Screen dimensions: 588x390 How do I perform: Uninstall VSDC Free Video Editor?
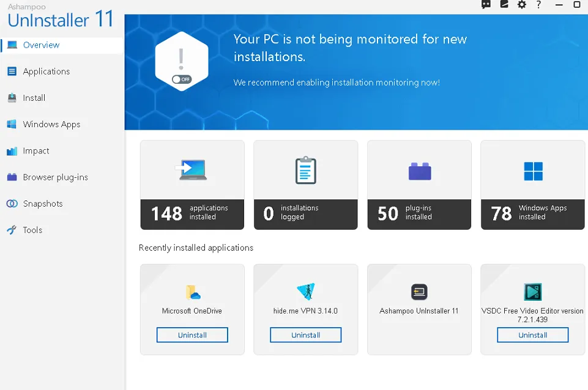[x=532, y=335]
